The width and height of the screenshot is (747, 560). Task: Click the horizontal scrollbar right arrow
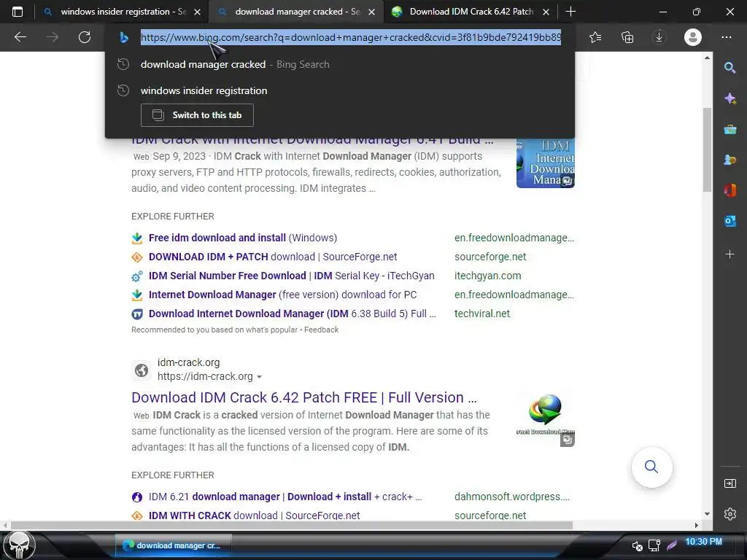click(697, 525)
